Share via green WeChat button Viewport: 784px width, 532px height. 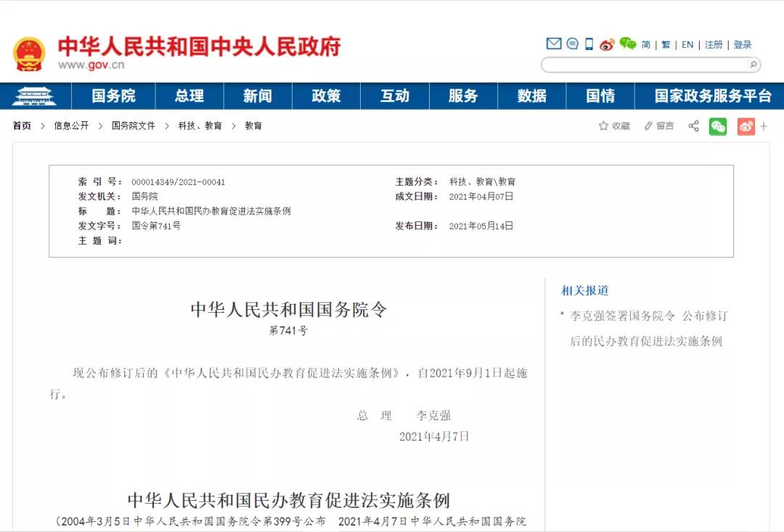pos(718,126)
